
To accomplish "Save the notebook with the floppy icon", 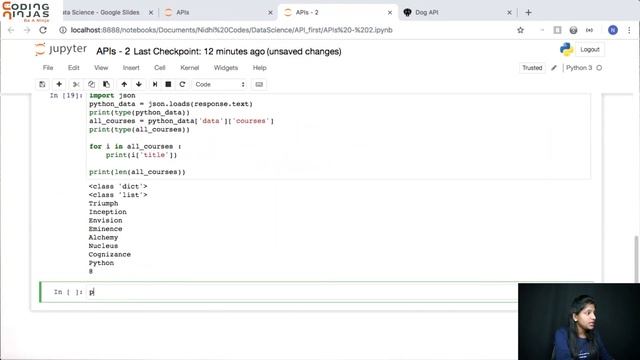I will [x=42, y=84].
